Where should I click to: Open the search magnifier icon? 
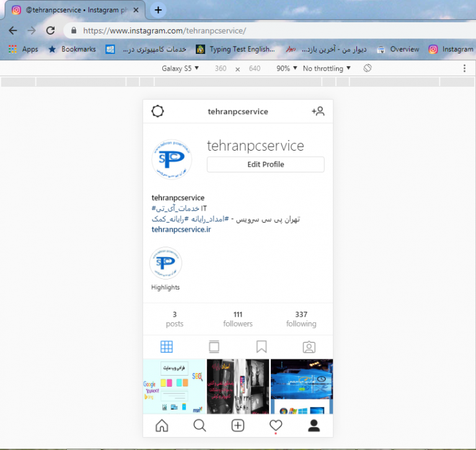200,425
